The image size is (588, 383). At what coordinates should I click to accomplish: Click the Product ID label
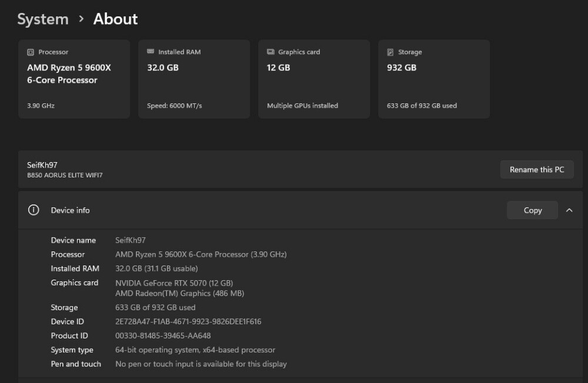pyautogui.click(x=69, y=336)
